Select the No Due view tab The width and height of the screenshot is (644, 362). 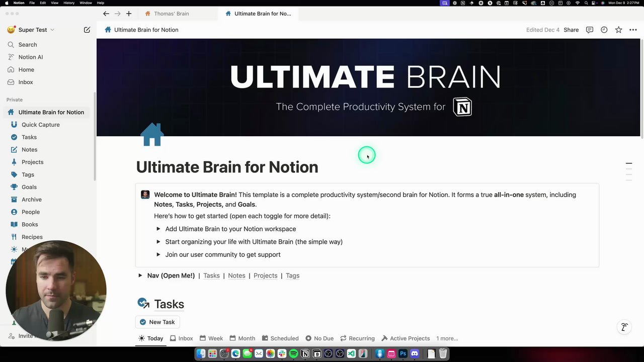(x=319, y=338)
